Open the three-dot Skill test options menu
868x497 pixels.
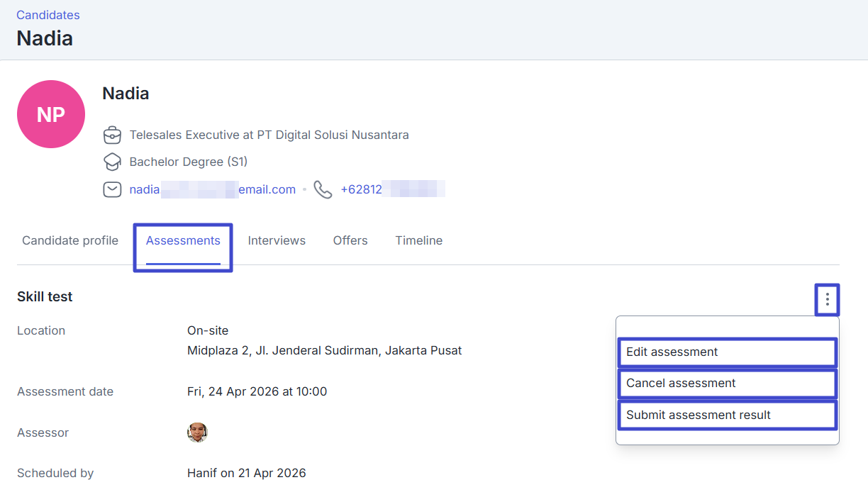click(x=827, y=300)
